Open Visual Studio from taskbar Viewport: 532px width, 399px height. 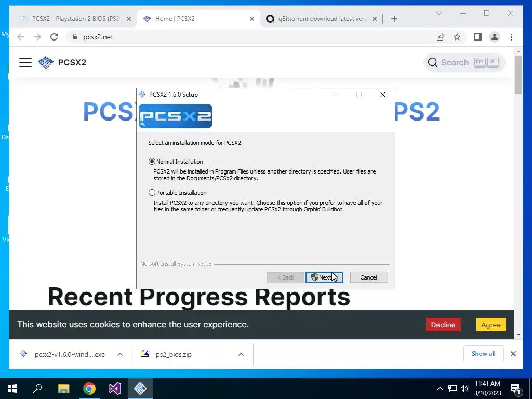(115, 389)
